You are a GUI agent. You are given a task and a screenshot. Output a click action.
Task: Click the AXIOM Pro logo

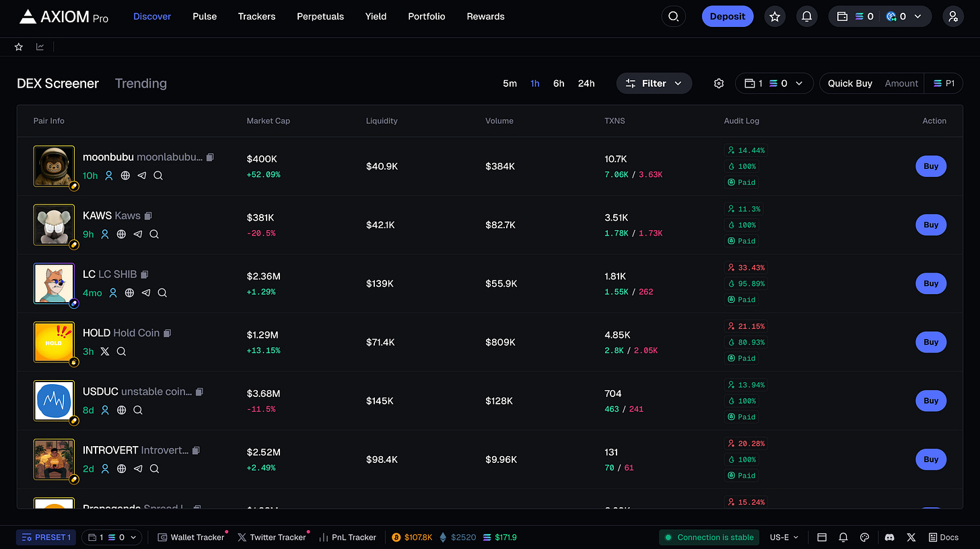[64, 16]
